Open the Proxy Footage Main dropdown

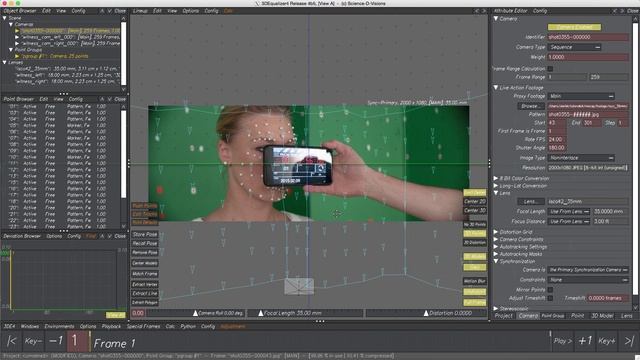click(x=581, y=96)
